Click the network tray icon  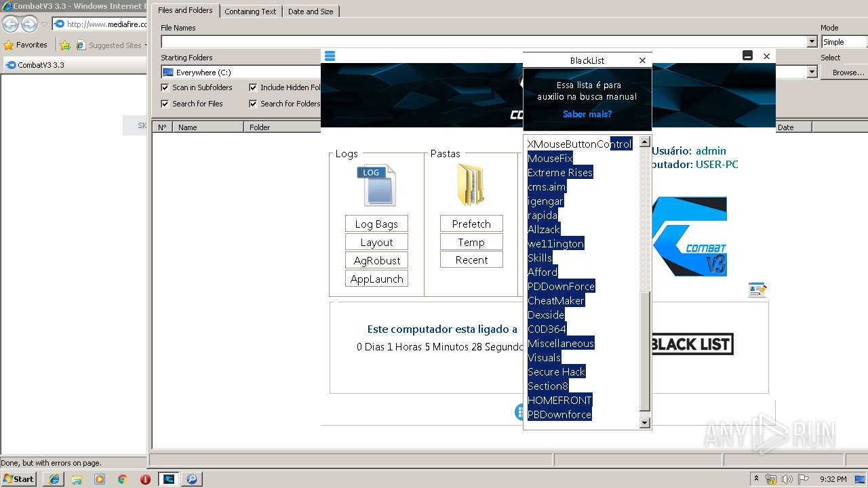771,479
